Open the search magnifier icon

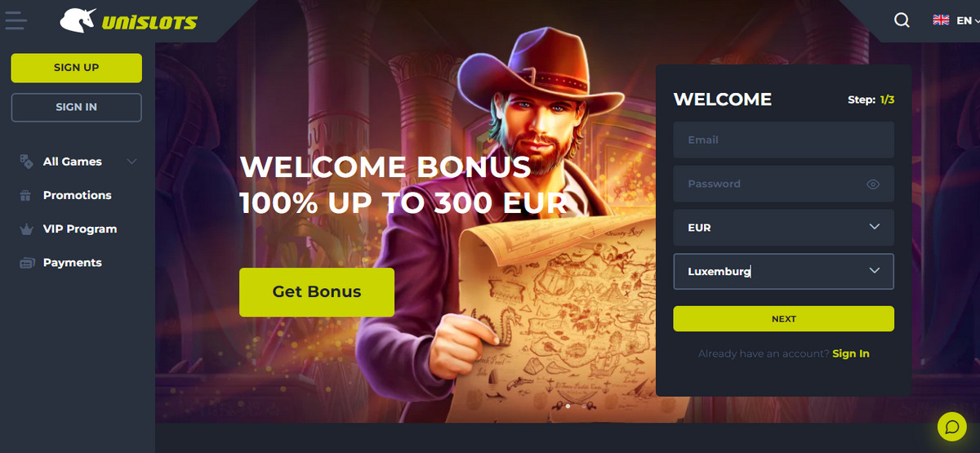point(902,20)
